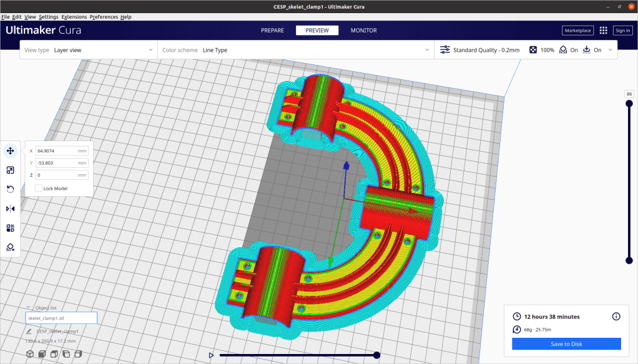Select the Move tool in the left toolbar
Screen dimensions: 638x364
coord(10,150)
